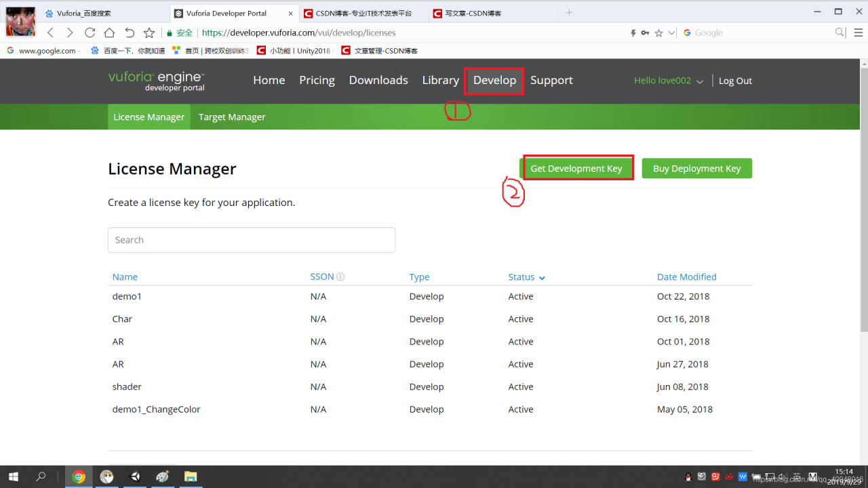
Task: Click Chrome icon in the taskbar
Action: 79,476
